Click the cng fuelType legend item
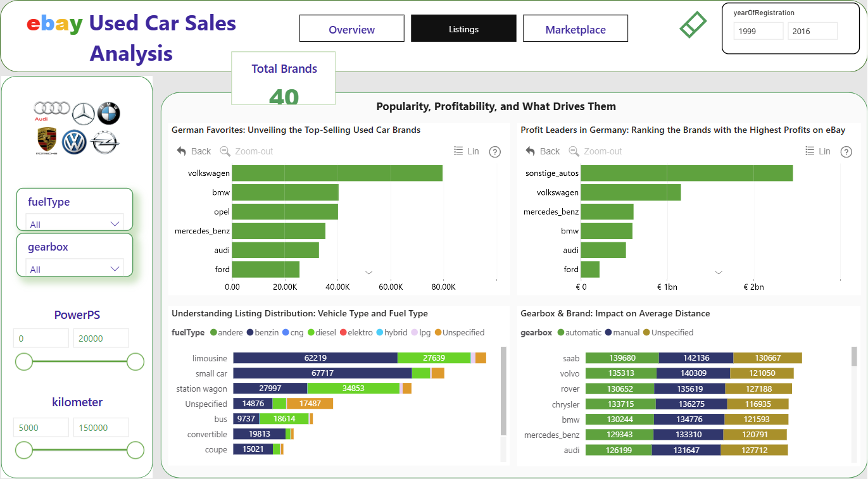868x479 pixels. click(x=292, y=332)
